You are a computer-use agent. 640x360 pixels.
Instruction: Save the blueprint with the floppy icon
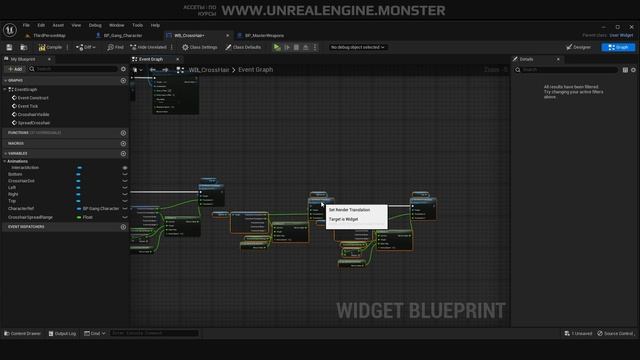(9, 47)
